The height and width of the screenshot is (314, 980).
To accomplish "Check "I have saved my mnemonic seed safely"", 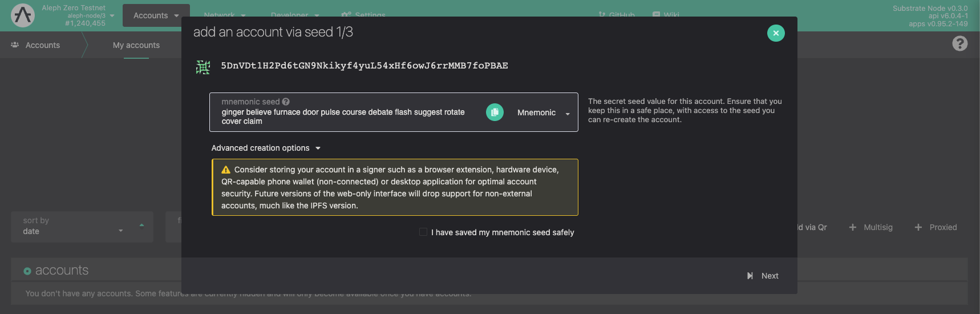I will [423, 232].
